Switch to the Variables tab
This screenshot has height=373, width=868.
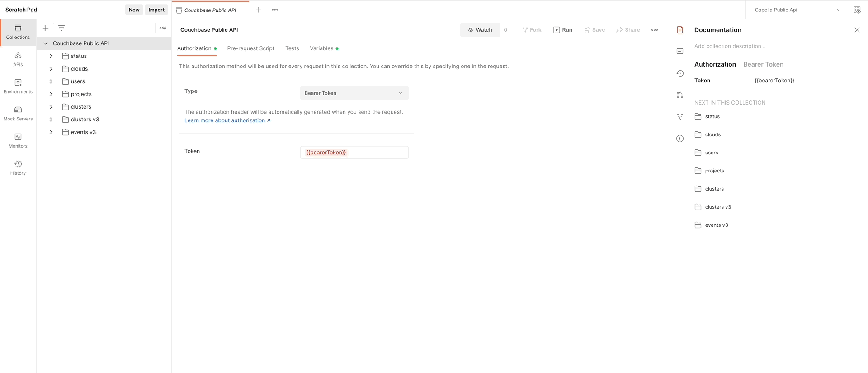(324, 48)
